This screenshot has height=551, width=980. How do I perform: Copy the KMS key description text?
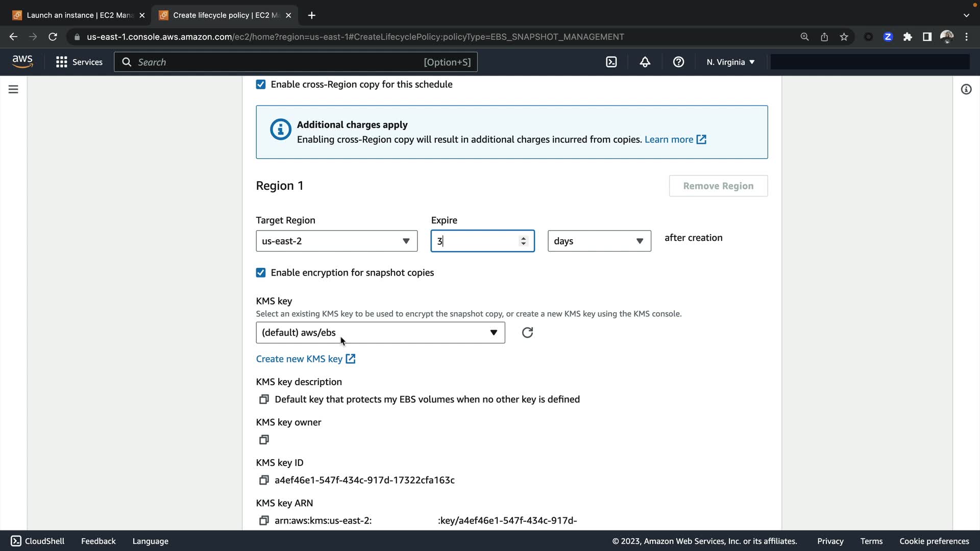[x=264, y=399]
